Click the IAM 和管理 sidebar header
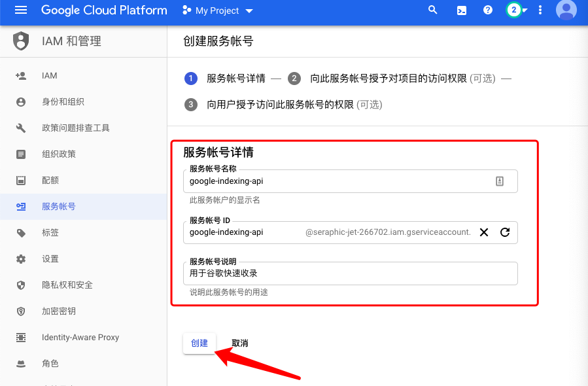The image size is (588, 386). 72,41
